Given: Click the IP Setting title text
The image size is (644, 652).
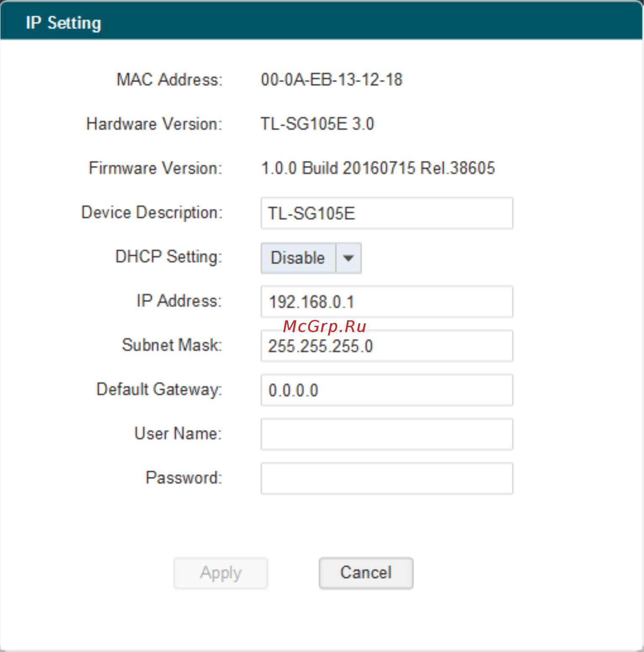Looking at the screenshot, I should 64,23.
